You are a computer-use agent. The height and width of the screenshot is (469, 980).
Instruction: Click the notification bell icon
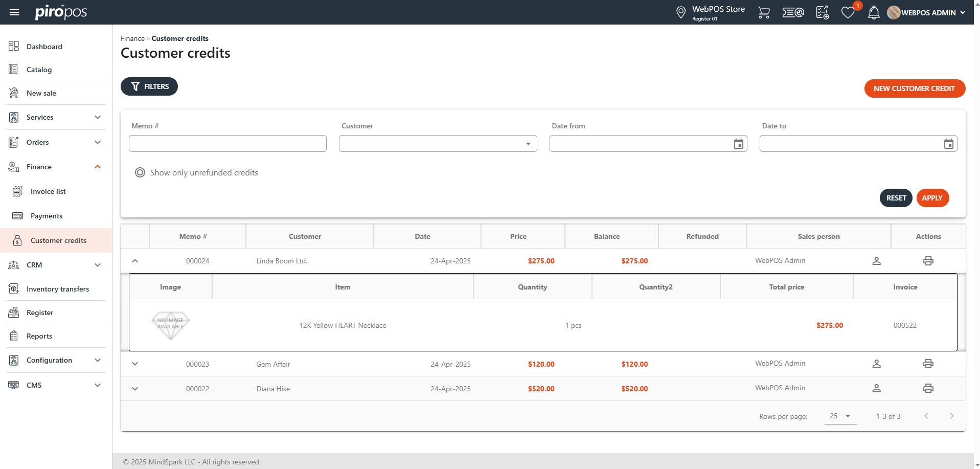874,13
